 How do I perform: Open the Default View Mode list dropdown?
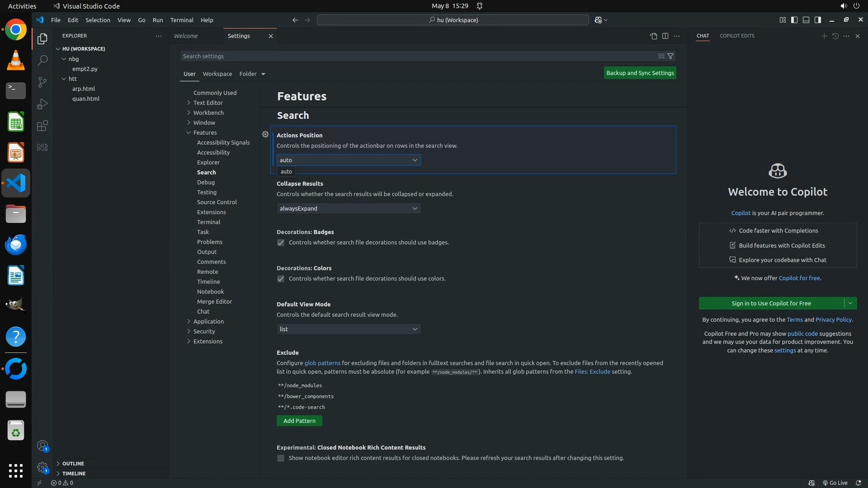(x=349, y=329)
